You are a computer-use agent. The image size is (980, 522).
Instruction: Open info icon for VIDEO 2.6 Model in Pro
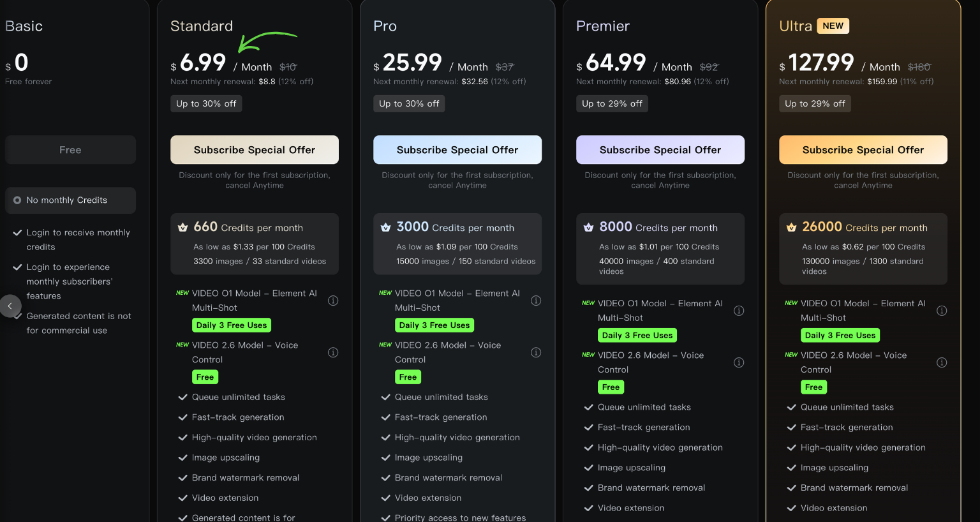click(536, 352)
